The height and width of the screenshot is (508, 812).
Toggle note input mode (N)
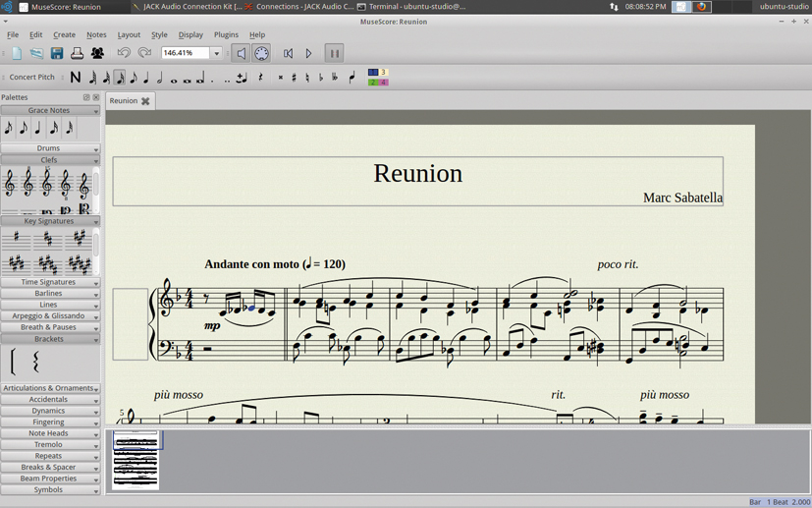coord(76,78)
